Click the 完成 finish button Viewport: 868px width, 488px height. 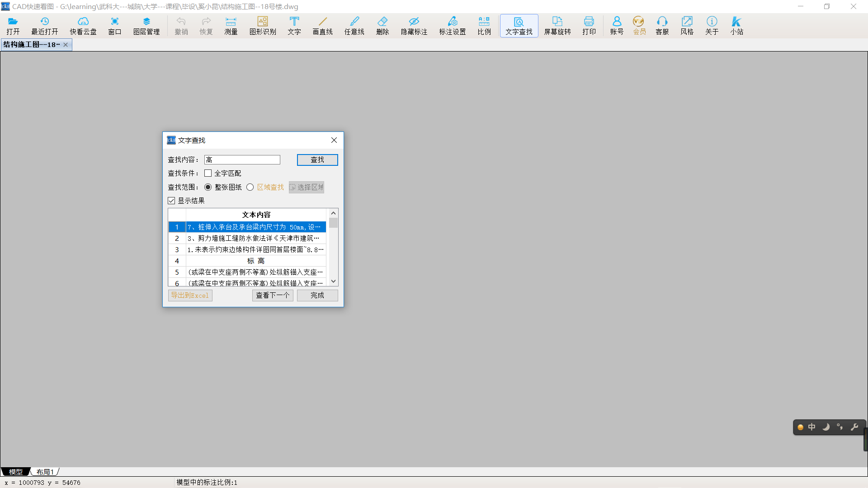[x=317, y=296]
